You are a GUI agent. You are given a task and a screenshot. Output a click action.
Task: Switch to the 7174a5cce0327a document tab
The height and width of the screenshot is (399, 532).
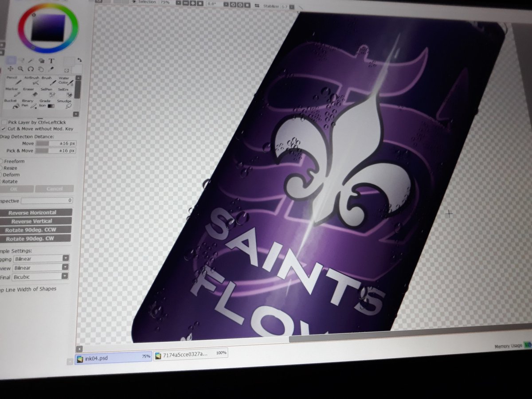click(x=191, y=354)
